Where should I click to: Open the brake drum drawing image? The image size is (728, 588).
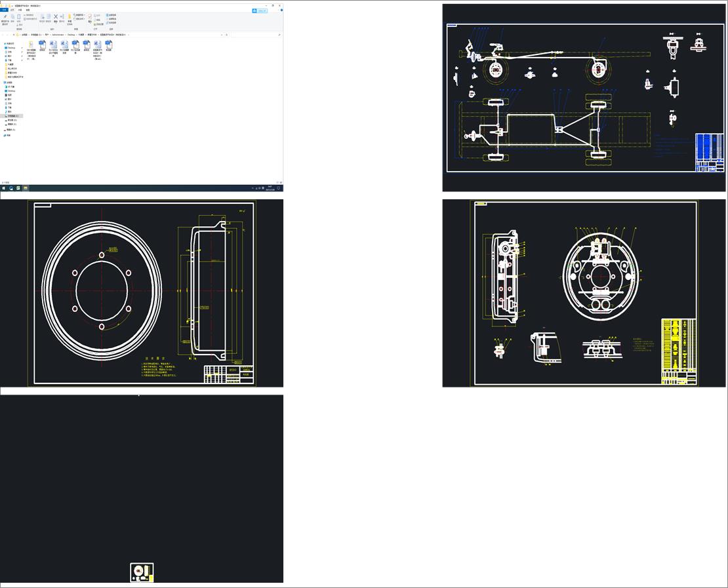point(142,293)
